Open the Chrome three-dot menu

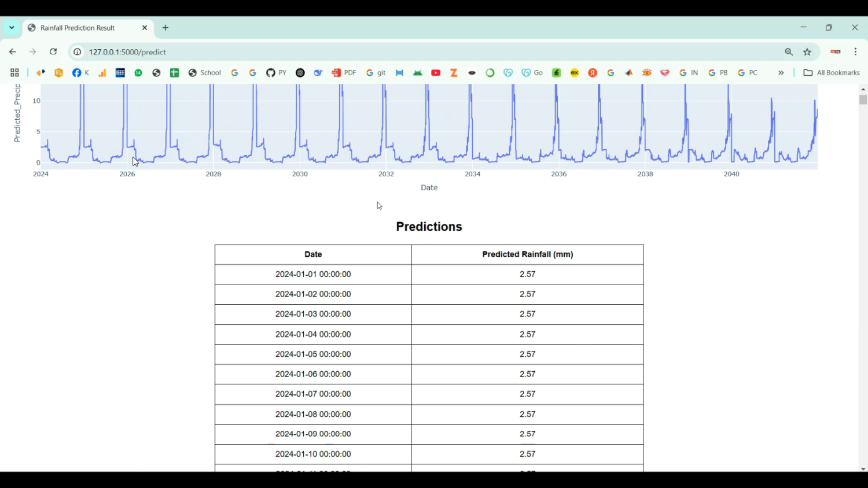point(855,52)
